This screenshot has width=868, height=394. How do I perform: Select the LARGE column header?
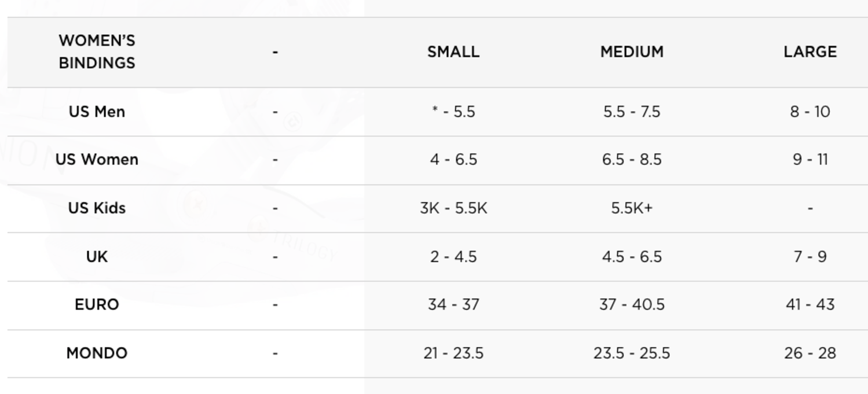pyautogui.click(x=810, y=52)
